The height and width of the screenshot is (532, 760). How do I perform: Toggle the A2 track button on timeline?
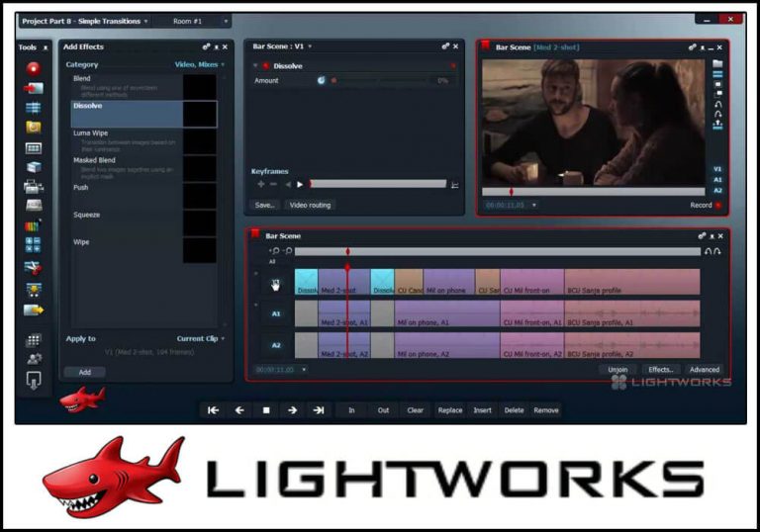tap(276, 345)
